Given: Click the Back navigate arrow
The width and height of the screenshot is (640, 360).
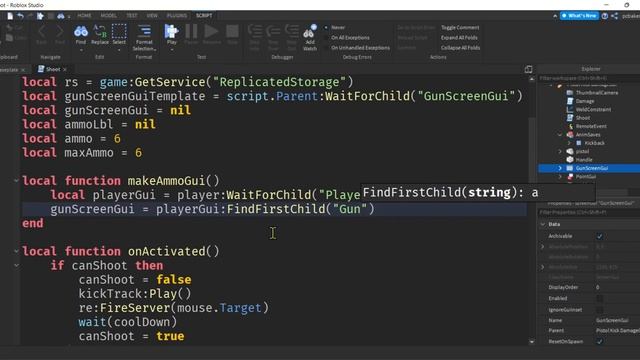Looking at the screenshot, I should (42, 31).
